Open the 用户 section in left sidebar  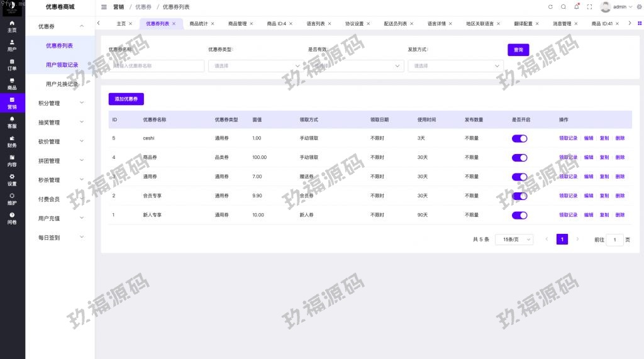pos(12,45)
